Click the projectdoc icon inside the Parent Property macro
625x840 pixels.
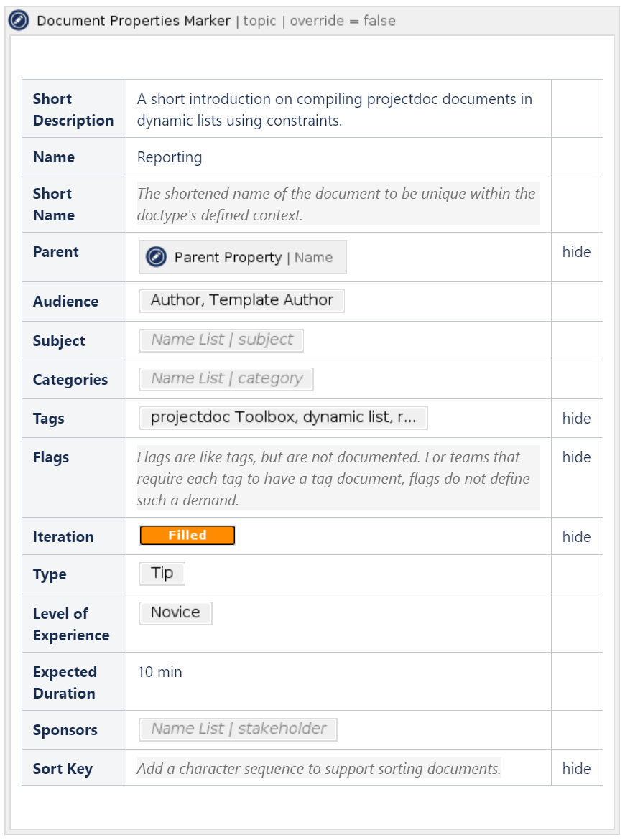pyautogui.click(x=154, y=257)
